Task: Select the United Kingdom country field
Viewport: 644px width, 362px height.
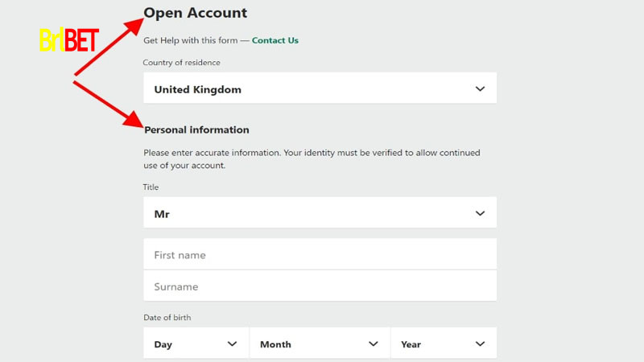Action: 320,89
